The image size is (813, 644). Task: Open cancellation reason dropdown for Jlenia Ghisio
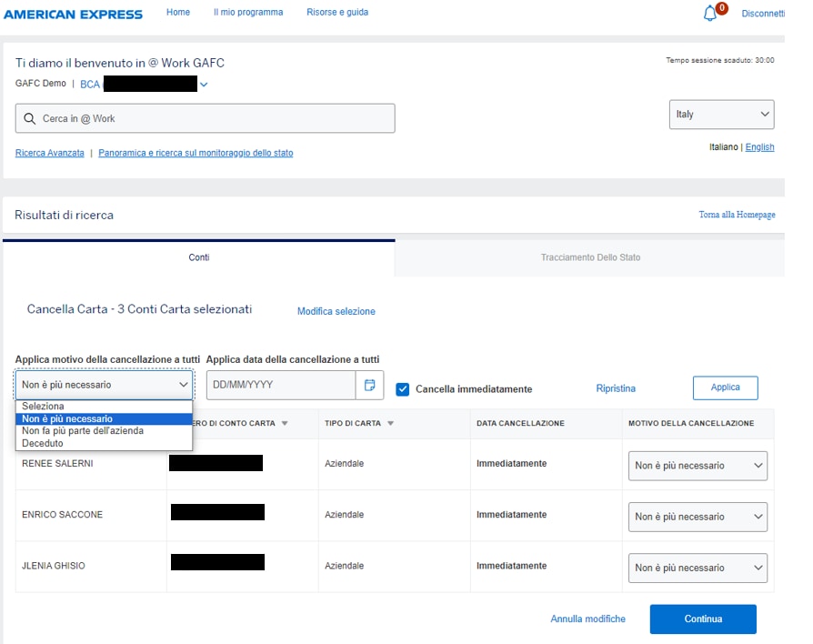(698, 568)
